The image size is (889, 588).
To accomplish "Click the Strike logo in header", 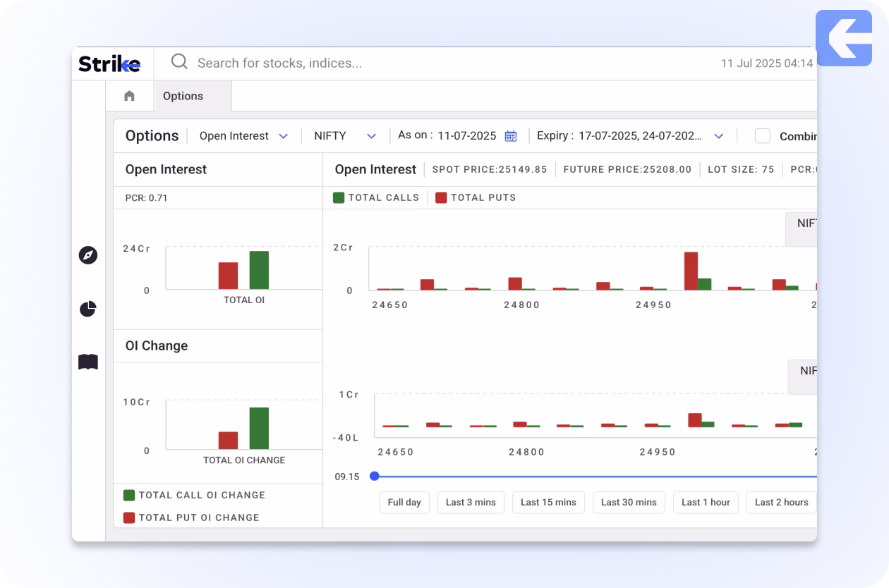I will [109, 63].
